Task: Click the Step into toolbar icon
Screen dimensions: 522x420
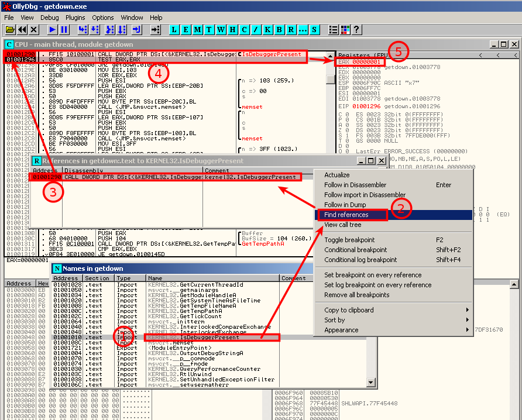Action: pyautogui.click(x=82, y=29)
